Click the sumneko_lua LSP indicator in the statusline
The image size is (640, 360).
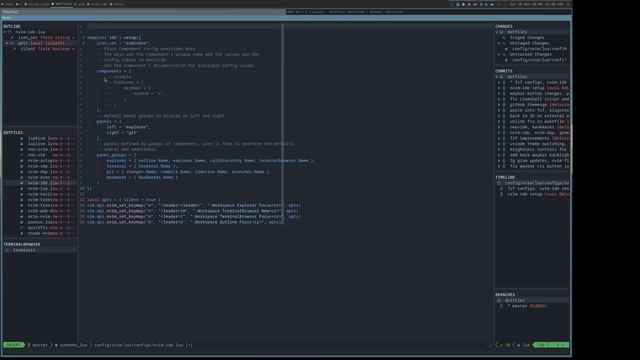click(72, 345)
